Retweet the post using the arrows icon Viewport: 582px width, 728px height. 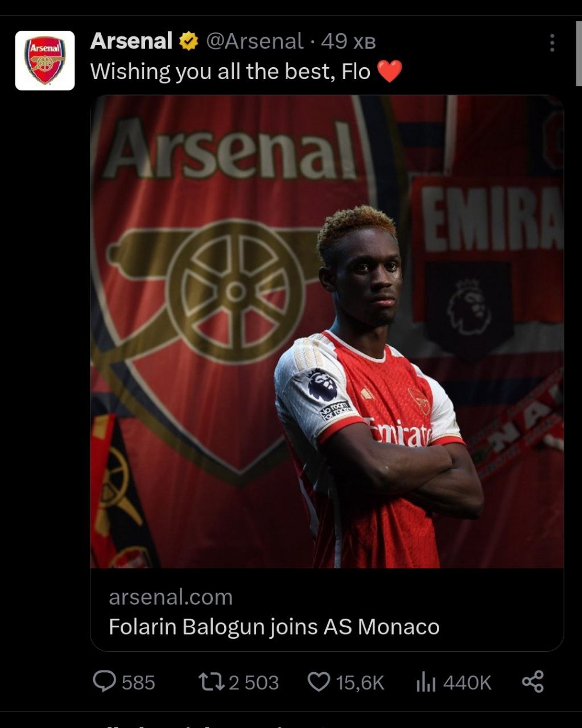[211, 681]
